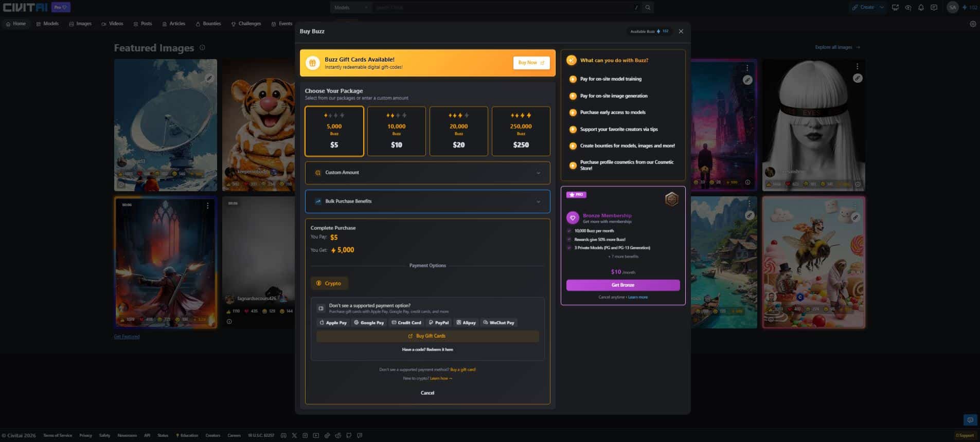Open the Videos tab

coord(112,24)
